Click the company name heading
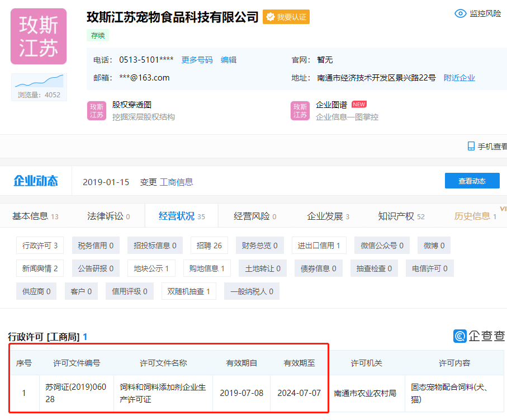Screen dimensions: 507x420 pos(173,17)
